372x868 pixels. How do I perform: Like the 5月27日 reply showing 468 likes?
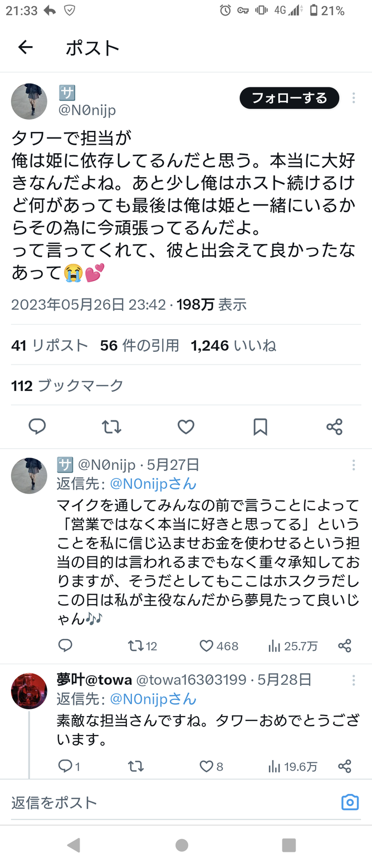click(x=207, y=646)
